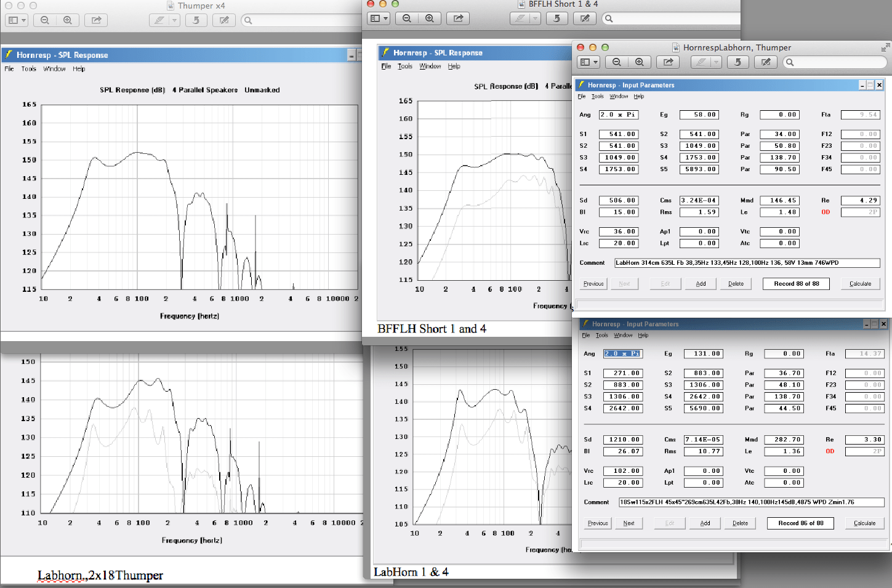Click Delete button in upper Input Parameters dialog
892x588 pixels.
[736, 284]
